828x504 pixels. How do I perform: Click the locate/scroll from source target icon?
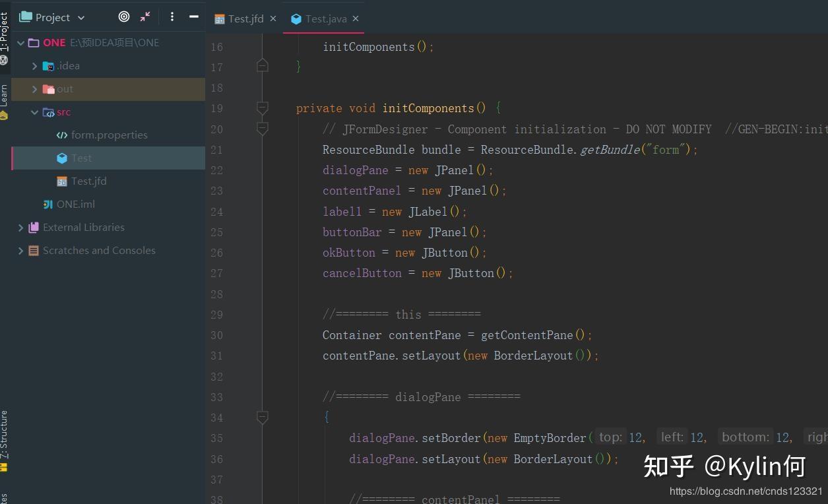[124, 17]
